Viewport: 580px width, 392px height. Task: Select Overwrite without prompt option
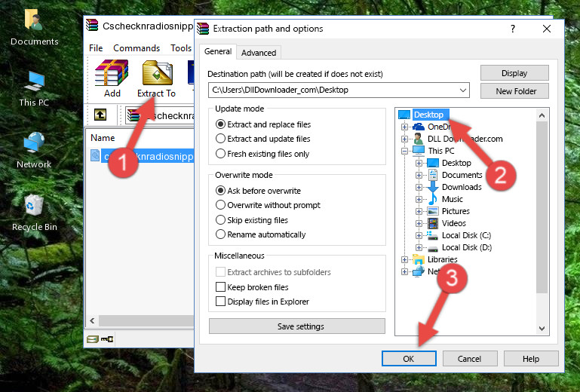click(x=269, y=205)
